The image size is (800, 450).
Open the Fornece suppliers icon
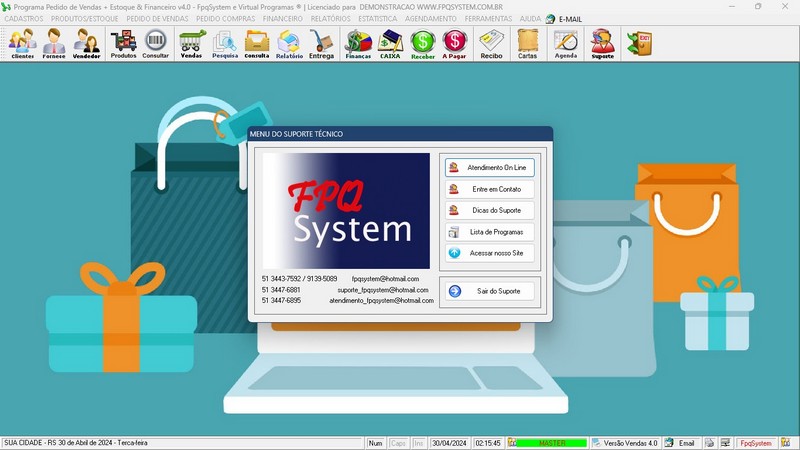(x=54, y=44)
